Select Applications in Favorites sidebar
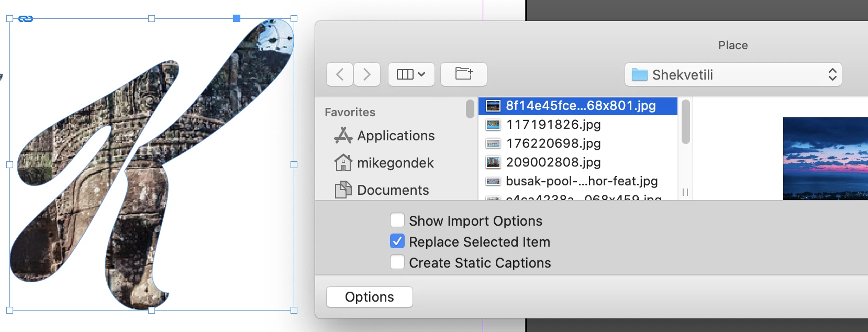The image size is (868, 332). click(x=396, y=136)
